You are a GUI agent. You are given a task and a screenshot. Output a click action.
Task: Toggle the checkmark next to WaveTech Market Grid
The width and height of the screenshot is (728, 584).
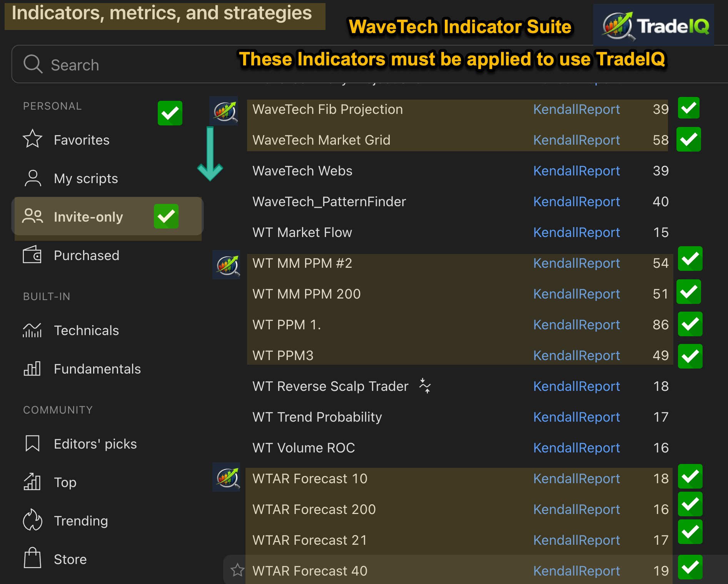[x=688, y=139]
